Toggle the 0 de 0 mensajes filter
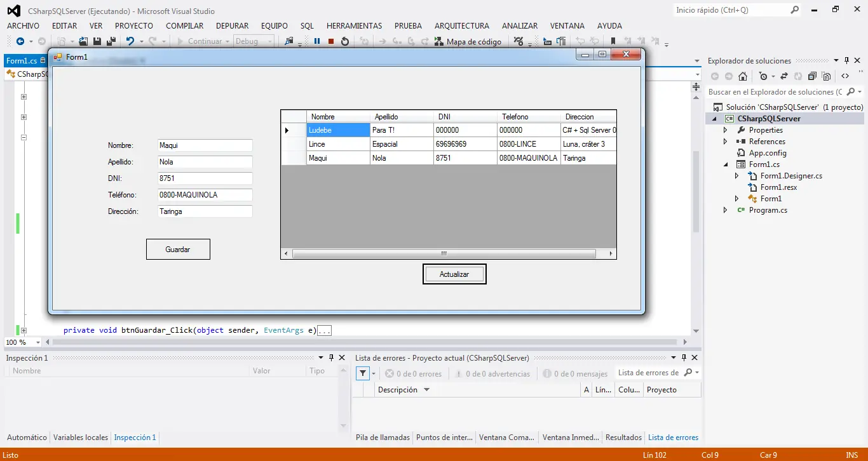Image resolution: width=868 pixels, height=461 pixels. [575, 374]
